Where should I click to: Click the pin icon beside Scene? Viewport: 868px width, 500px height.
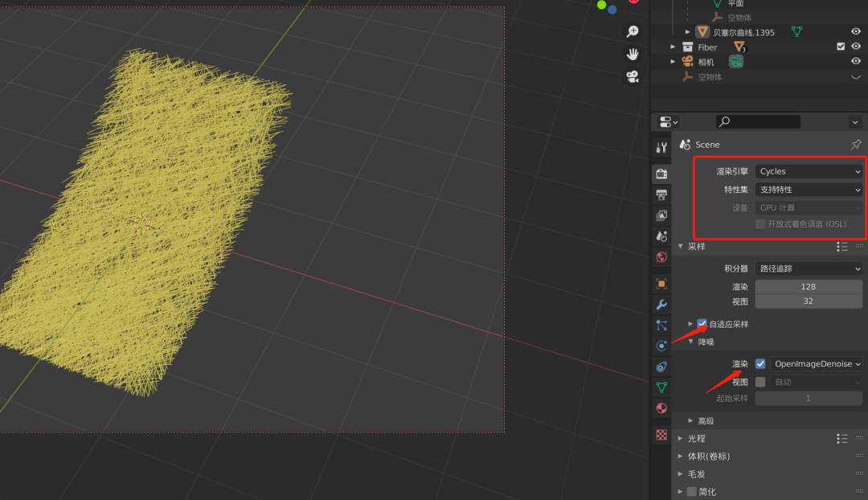click(856, 145)
